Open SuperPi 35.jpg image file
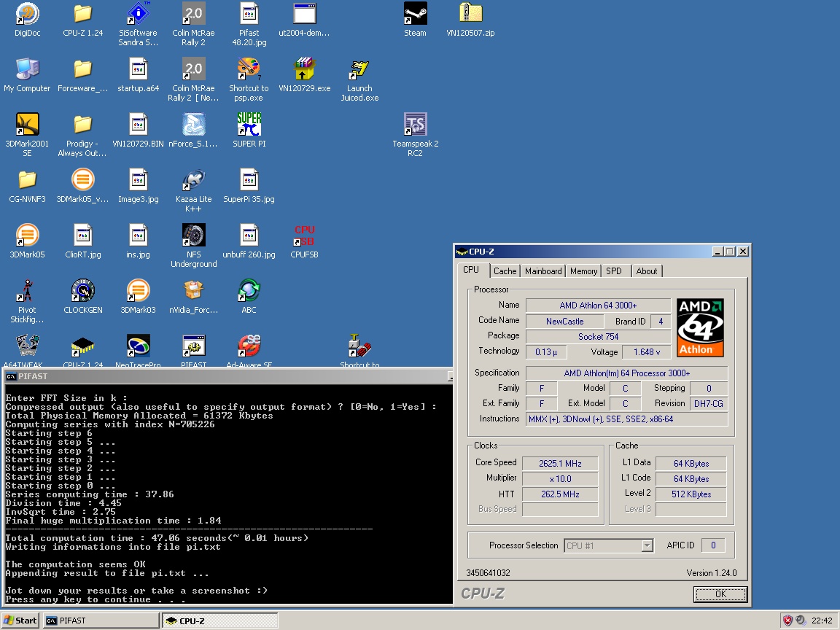 pos(249,186)
